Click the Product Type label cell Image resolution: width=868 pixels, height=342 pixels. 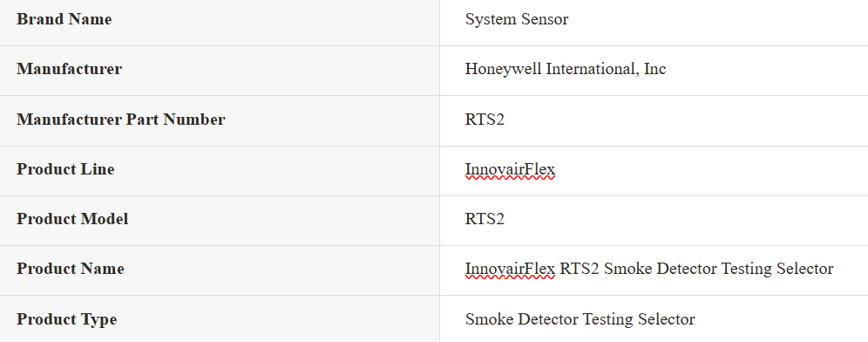point(220,318)
